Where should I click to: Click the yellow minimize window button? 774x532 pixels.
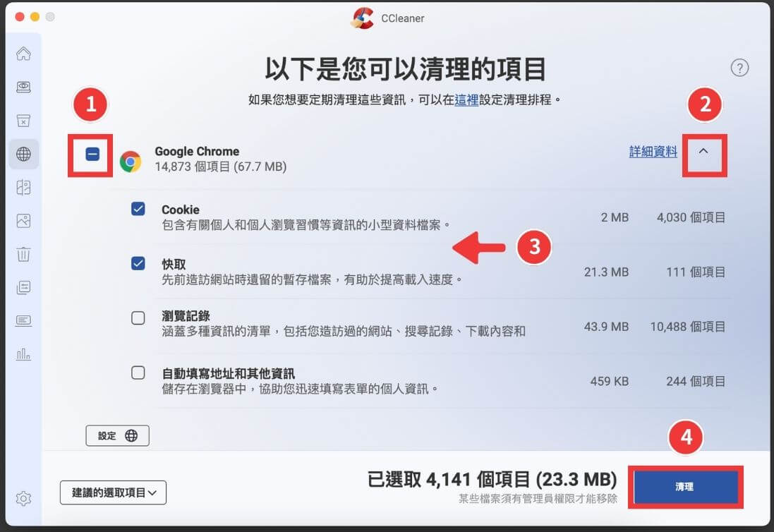(x=35, y=17)
